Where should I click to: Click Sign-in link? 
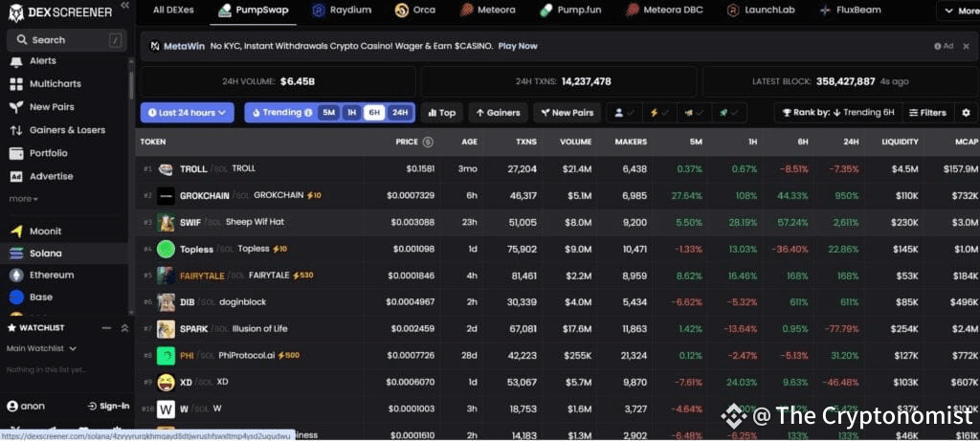(x=109, y=406)
